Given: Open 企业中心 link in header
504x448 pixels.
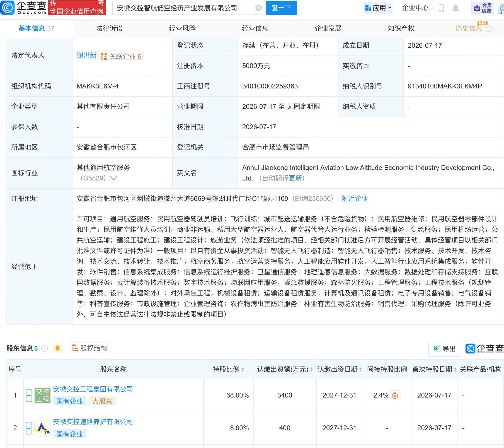Looking at the screenshot, I should pyautogui.click(x=415, y=8).
